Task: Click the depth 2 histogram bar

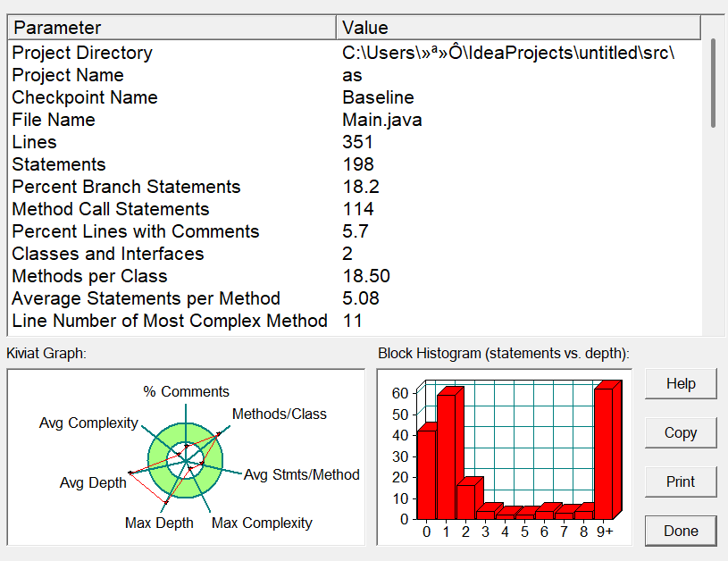Action: click(465, 502)
